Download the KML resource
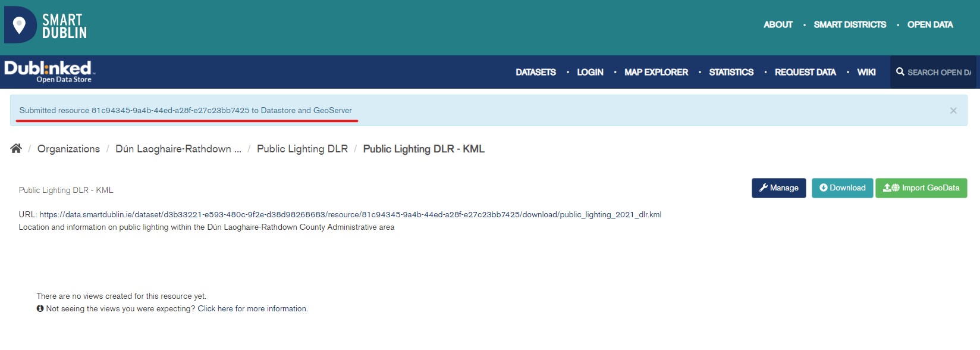The height and width of the screenshot is (350, 980). pos(842,188)
